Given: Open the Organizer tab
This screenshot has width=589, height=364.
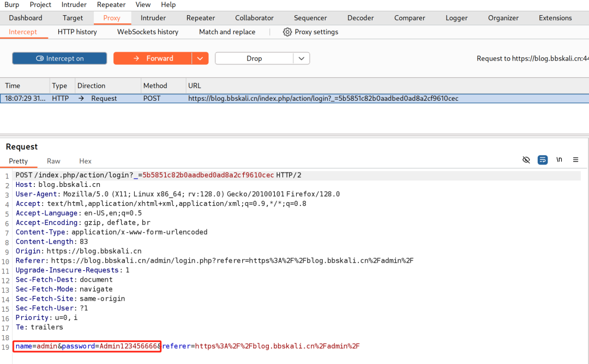Looking at the screenshot, I should pyautogui.click(x=503, y=17).
